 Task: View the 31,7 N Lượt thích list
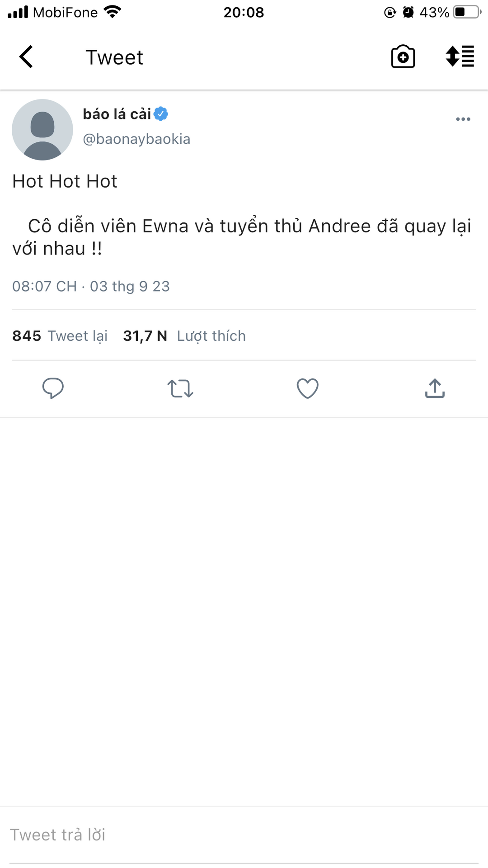pos(184,336)
